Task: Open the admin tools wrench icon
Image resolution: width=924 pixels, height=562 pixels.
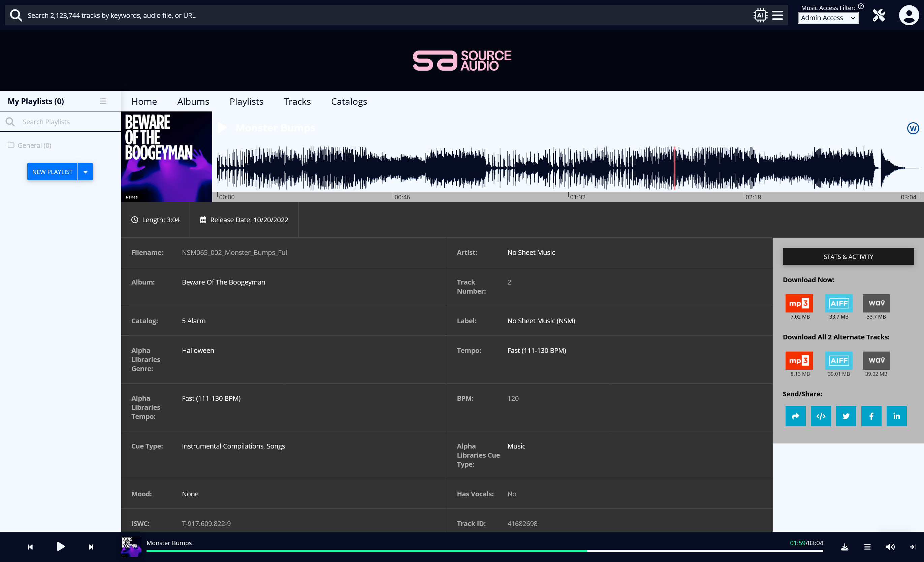Action: point(879,15)
